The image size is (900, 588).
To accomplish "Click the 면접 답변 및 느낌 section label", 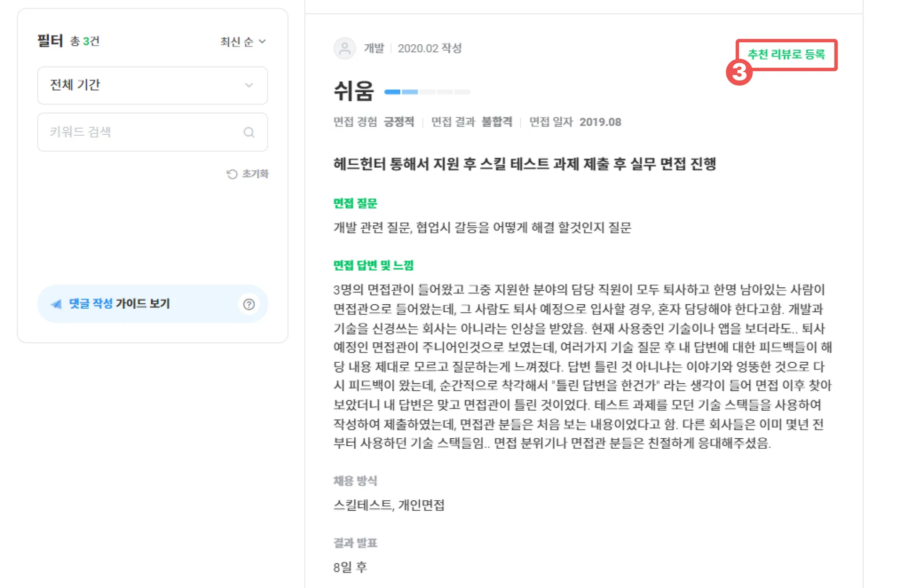I will [x=374, y=265].
